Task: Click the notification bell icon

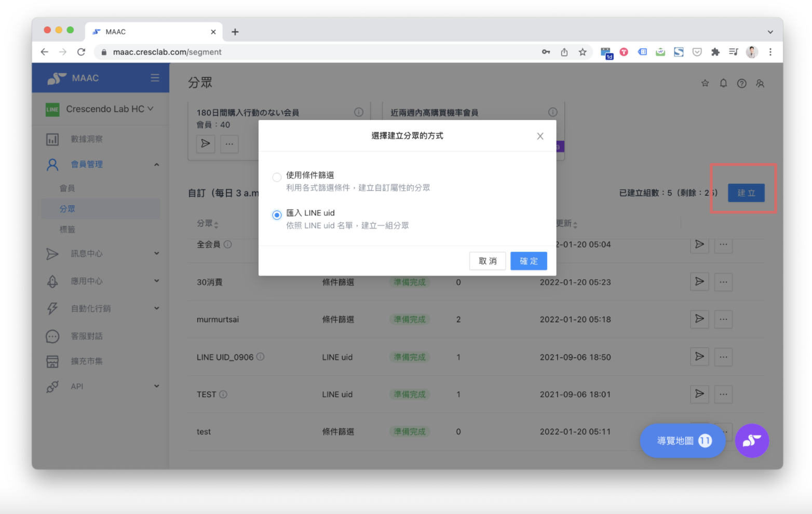Action: (723, 83)
